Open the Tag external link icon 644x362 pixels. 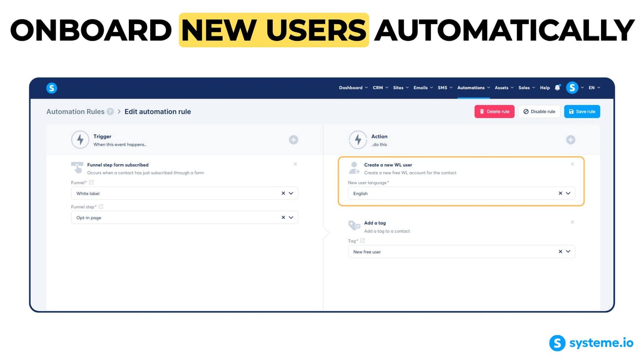362,241
